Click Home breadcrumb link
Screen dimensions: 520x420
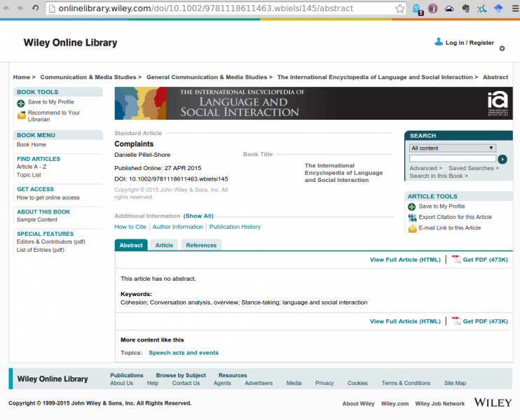(x=22, y=77)
